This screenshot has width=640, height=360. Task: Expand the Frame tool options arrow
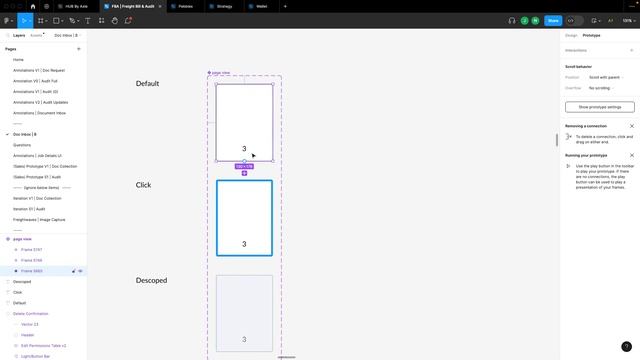click(x=46, y=21)
